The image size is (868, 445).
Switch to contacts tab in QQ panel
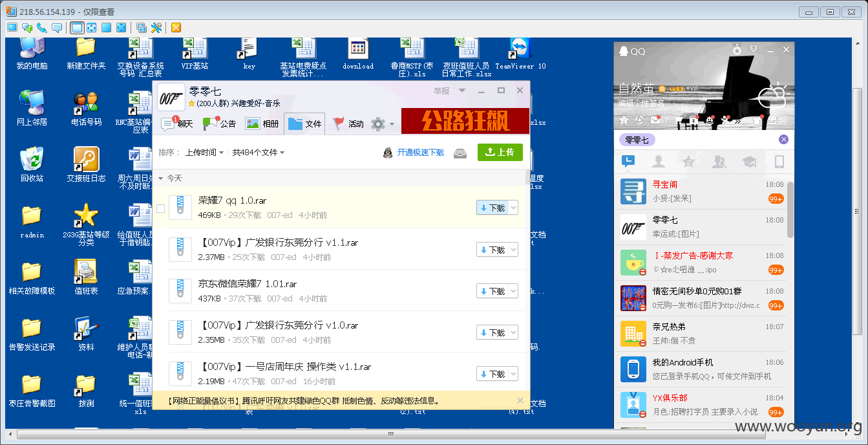(x=659, y=162)
